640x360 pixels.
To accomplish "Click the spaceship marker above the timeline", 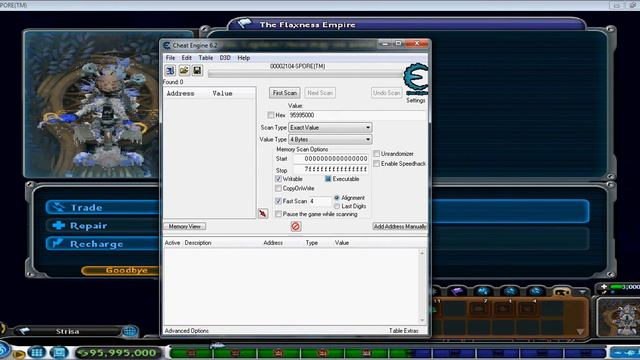I will pyautogui.click(x=217, y=345).
